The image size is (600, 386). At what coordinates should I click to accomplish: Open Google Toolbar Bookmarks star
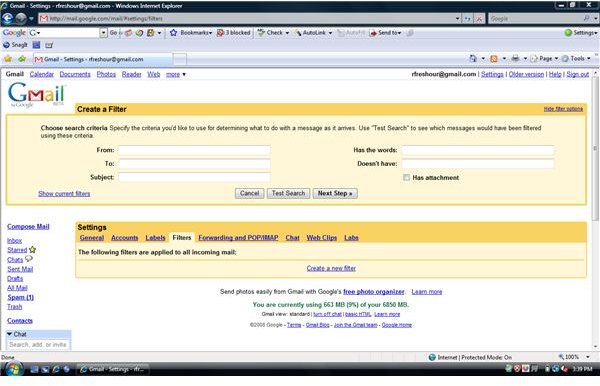(173, 33)
